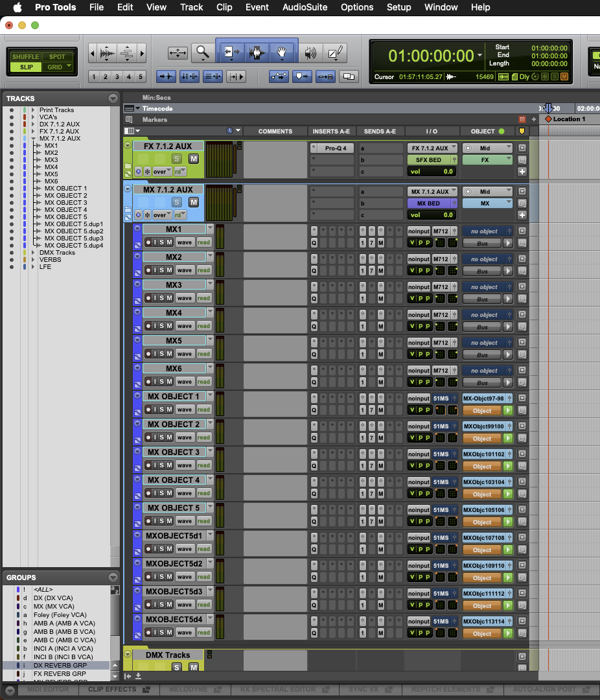600x700 pixels.
Task: Toggle Automation Follows Edit icon
Action: (279, 76)
